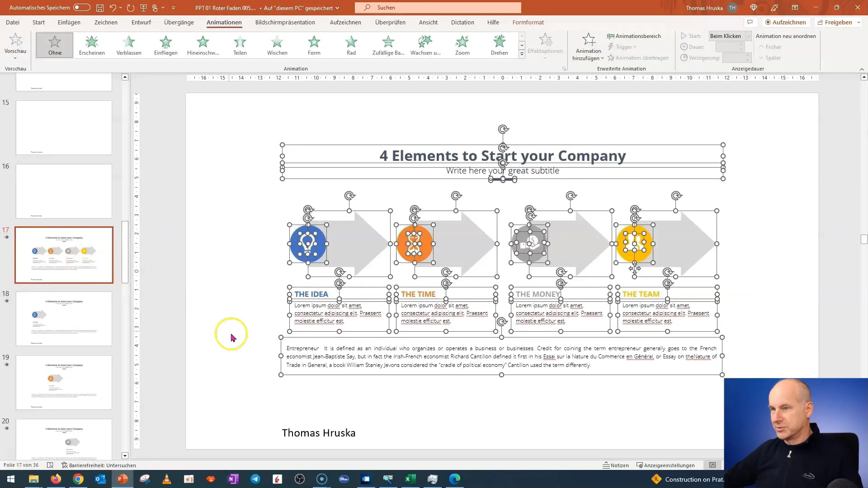868x488 pixels.
Task: Open Excel from the taskbar
Action: pos(410,479)
